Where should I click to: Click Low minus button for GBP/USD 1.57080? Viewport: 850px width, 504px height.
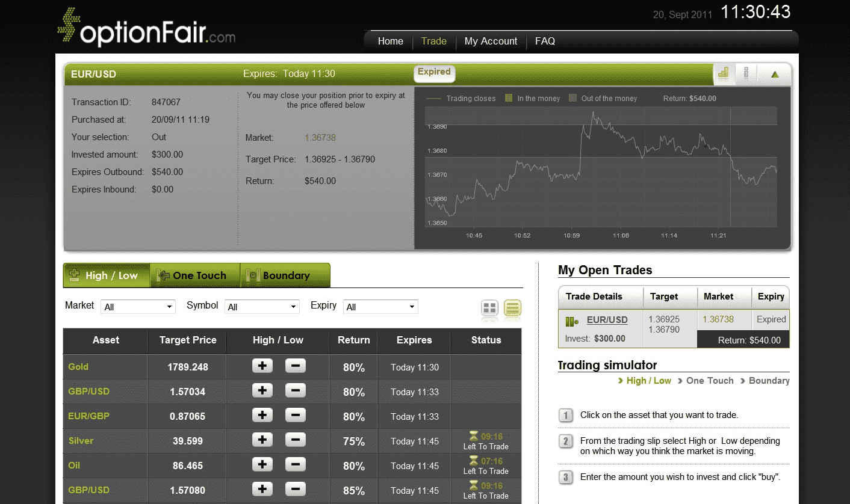[x=295, y=489]
